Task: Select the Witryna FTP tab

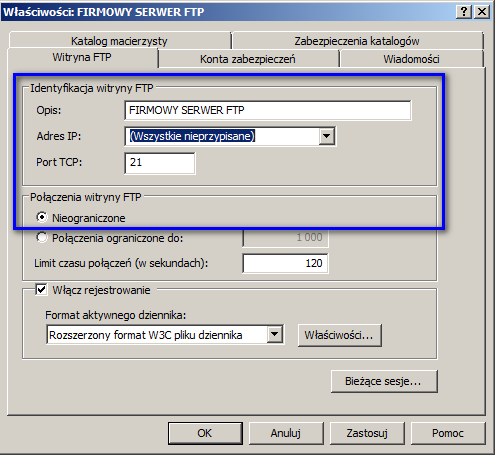Action: [x=82, y=57]
